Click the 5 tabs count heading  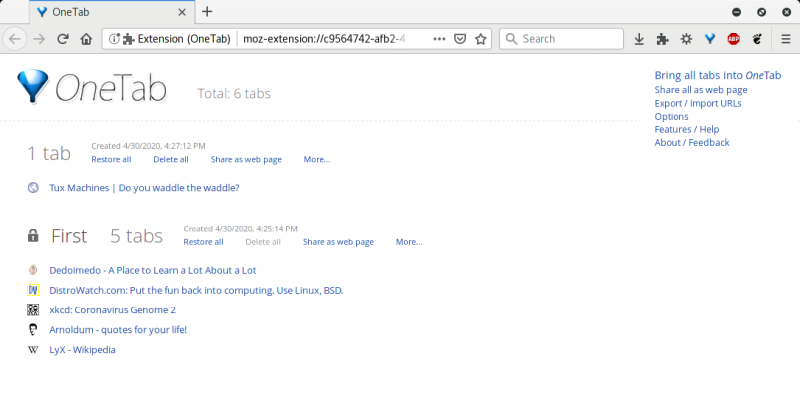(136, 236)
